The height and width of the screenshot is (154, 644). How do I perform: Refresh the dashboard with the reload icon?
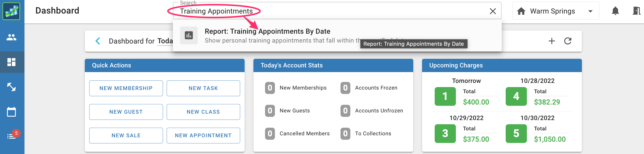coord(568,41)
